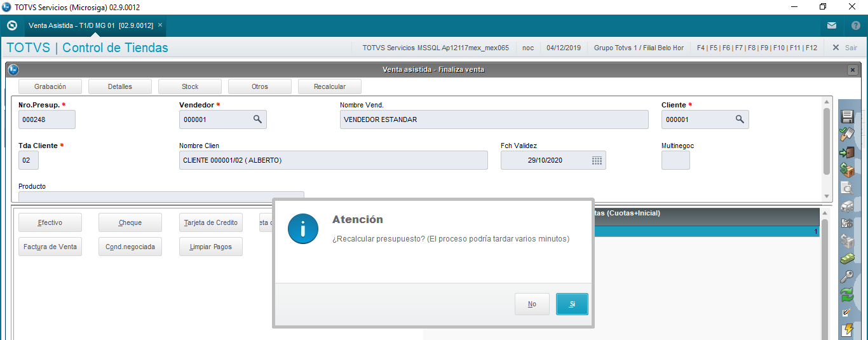Screen dimensions: 868x340
Task: Click form scrollbar up arrow
Action: pos(827,102)
